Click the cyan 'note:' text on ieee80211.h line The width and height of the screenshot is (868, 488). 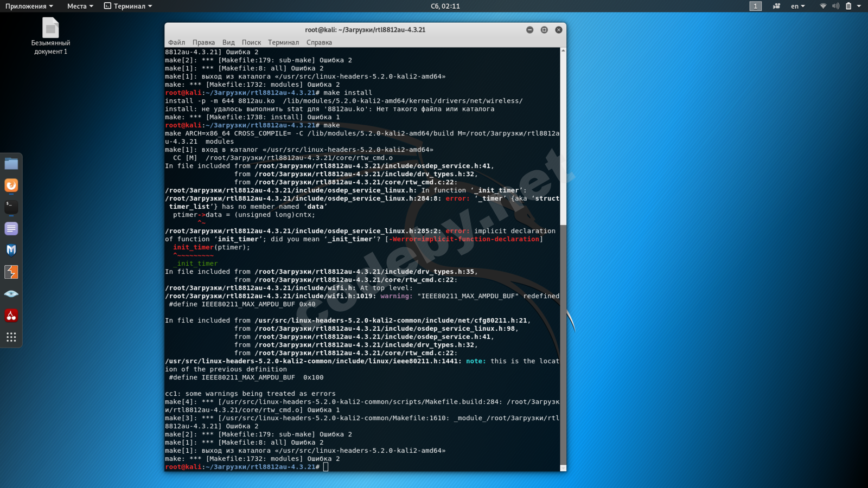click(476, 361)
